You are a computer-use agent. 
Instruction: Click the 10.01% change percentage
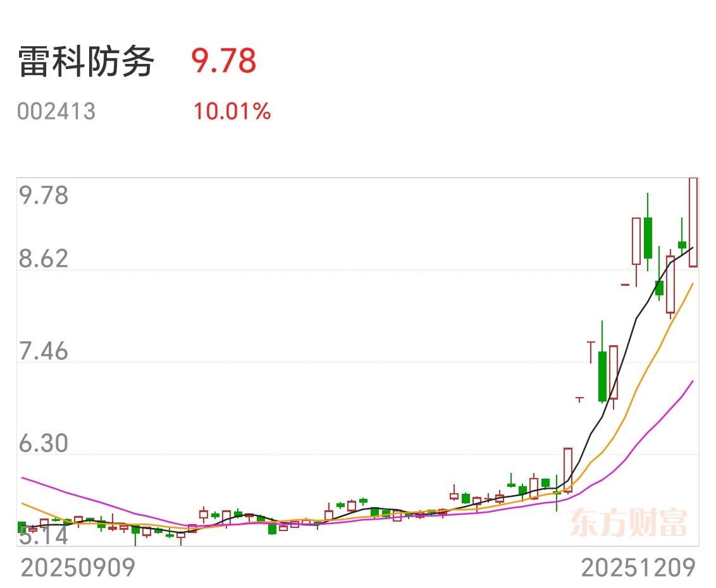232,112
